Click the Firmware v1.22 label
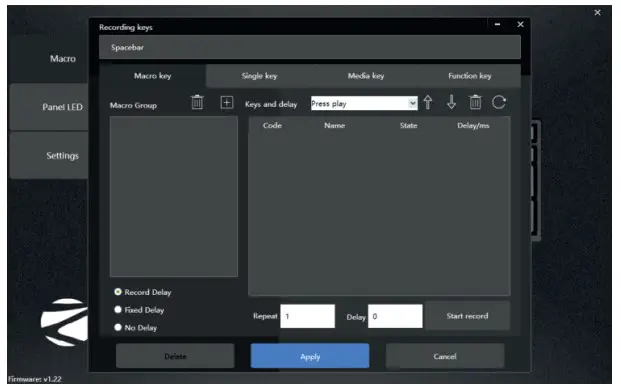 click(x=35, y=379)
